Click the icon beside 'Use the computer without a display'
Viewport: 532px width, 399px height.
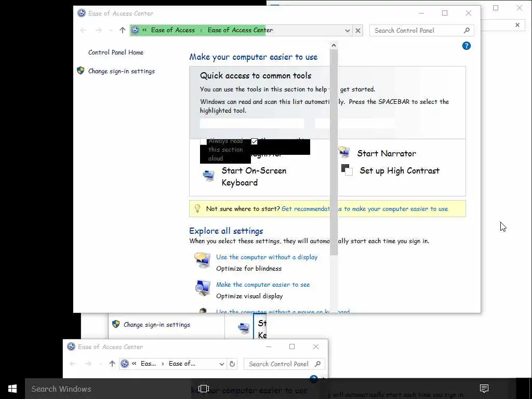(x=202, y=260)
